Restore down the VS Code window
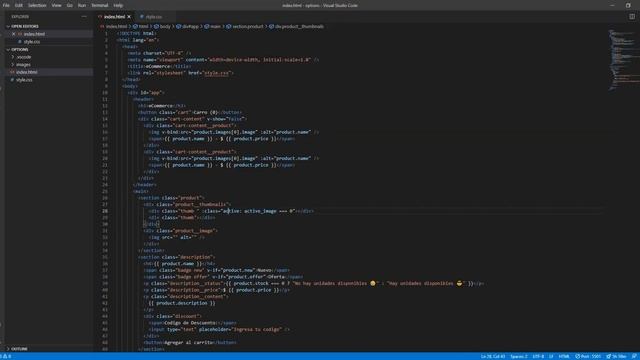640x360 pixels. [628, 5]
